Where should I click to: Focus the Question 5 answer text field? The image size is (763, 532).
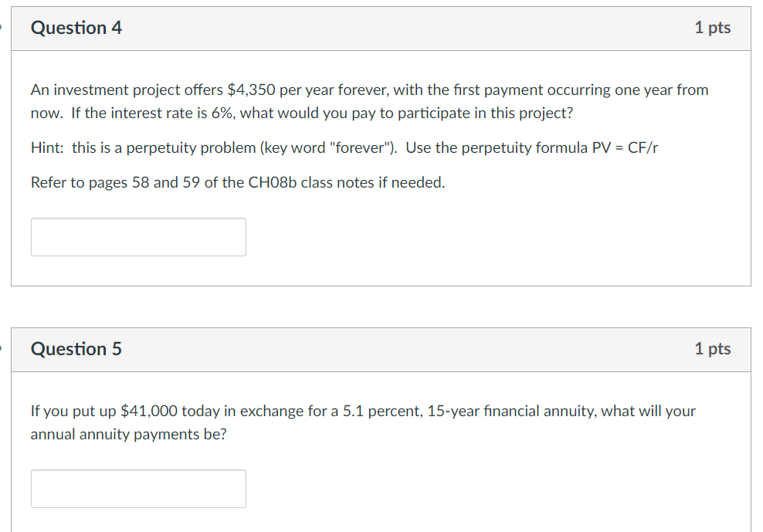(138, 489)
